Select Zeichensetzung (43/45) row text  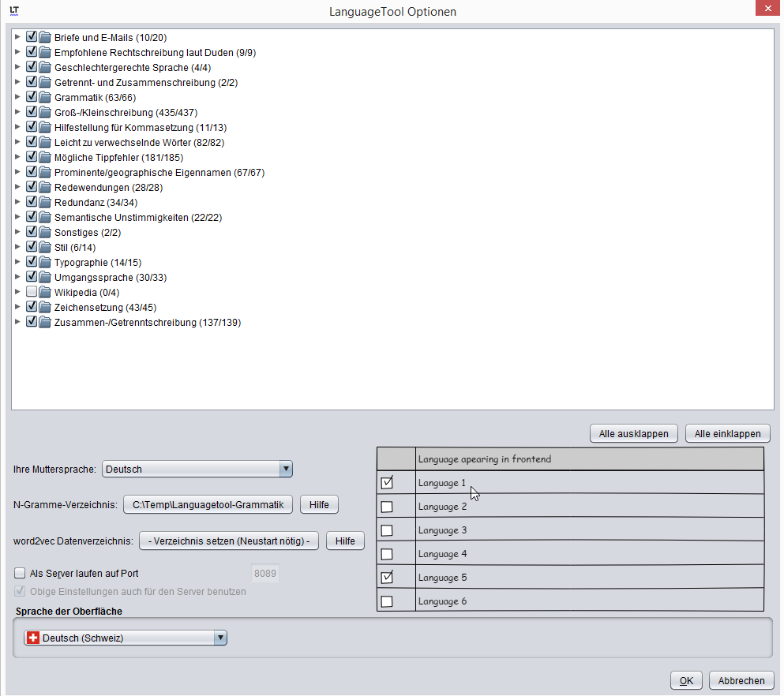[106, 307]
